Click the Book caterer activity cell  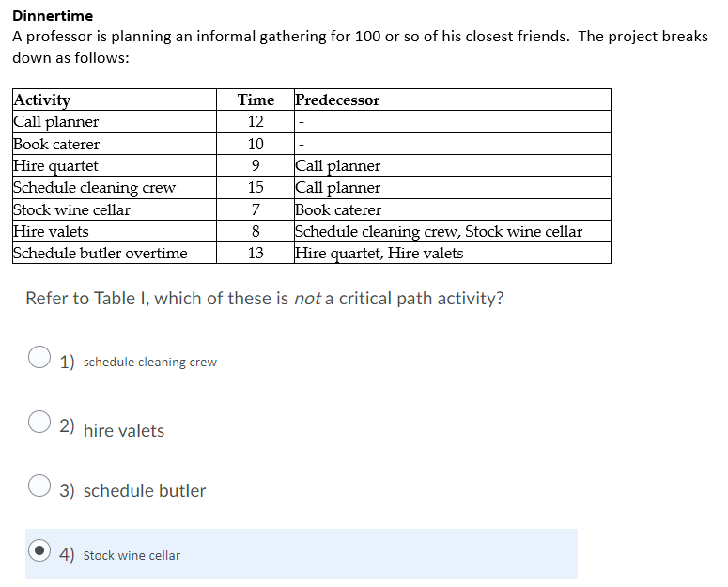tap(115, 144)
